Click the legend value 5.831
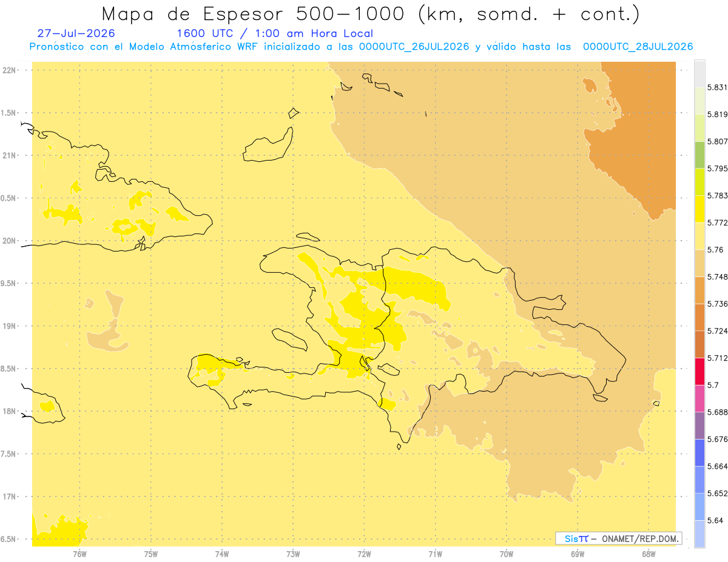This screenshot has height=562, width=728. 717,87
